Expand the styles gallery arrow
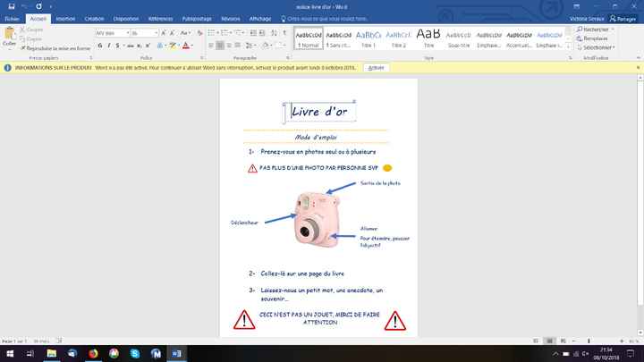The height and width of the screenshot is (362, 644). [569, 46]
